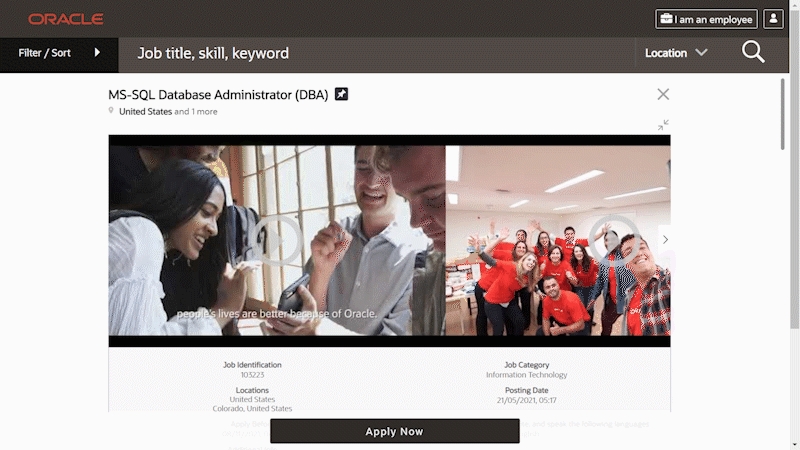Show next media with right chevron
This screenshot has width=800, height=450.
665,240
